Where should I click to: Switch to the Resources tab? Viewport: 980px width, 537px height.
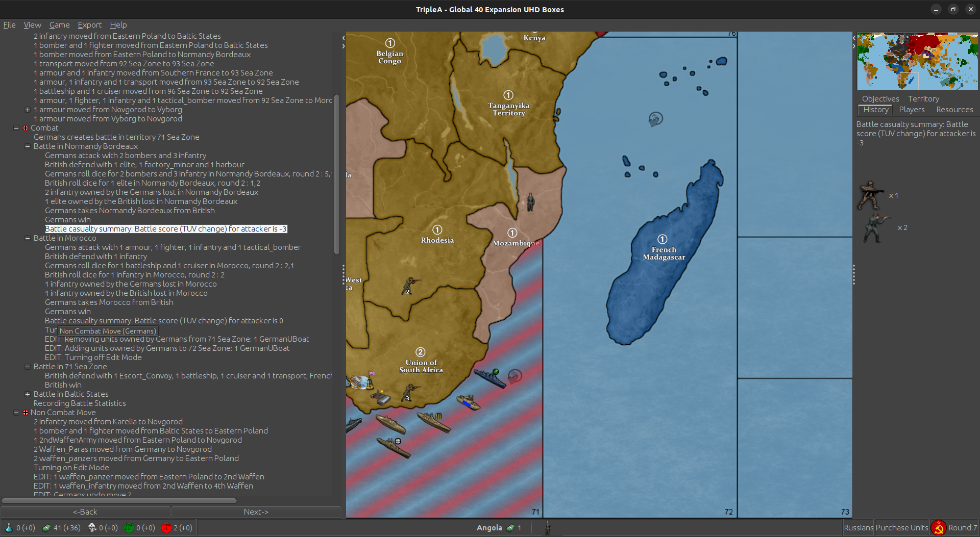pos(954,110)
